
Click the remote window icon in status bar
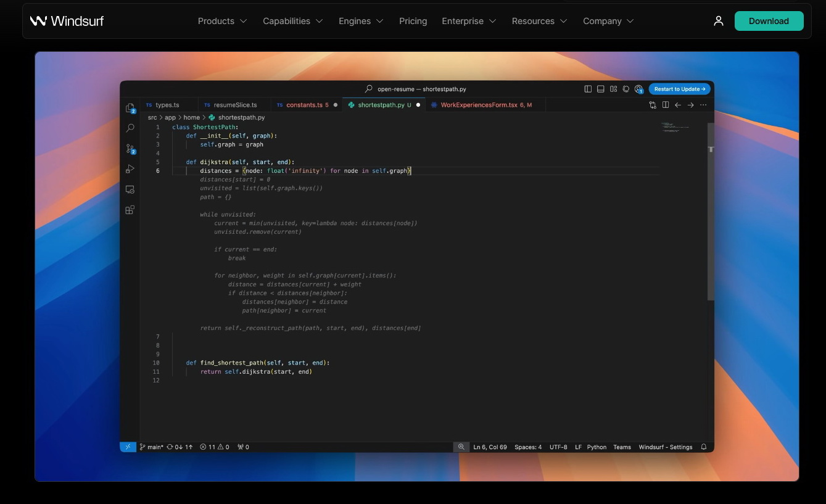tap(128, 447)
